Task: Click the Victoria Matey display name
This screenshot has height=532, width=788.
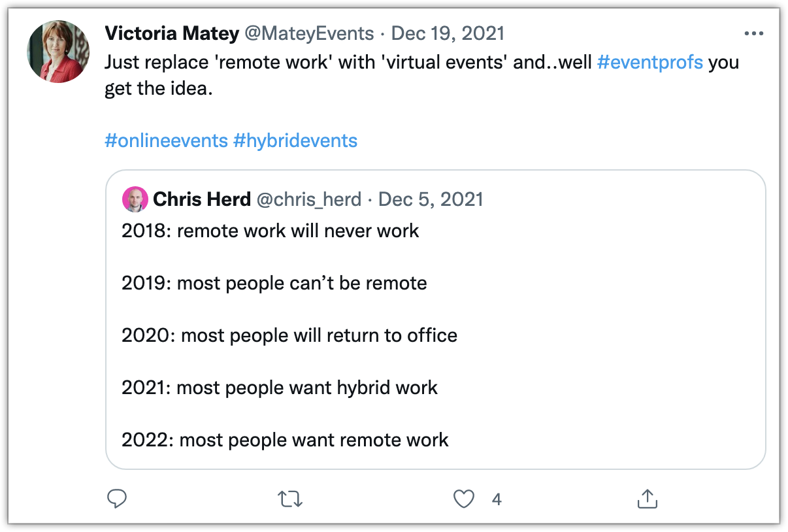Action: tap(171, 34)
